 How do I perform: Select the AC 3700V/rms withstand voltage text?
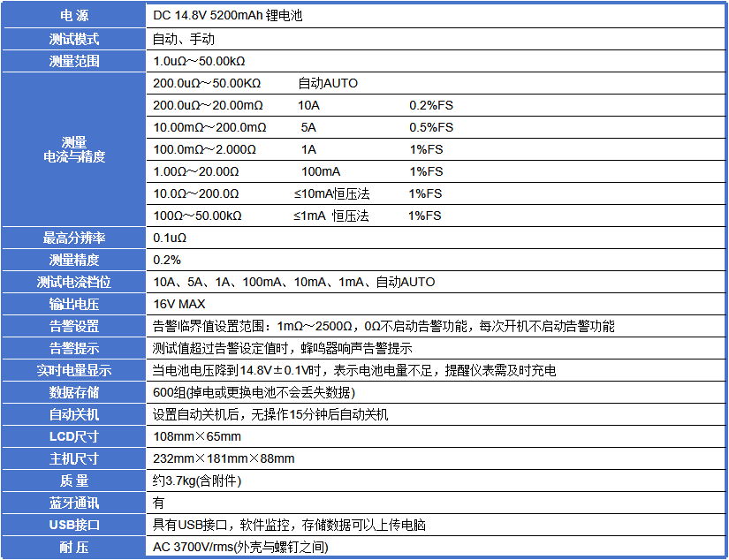pyautogui.click(x=240, y=547)
